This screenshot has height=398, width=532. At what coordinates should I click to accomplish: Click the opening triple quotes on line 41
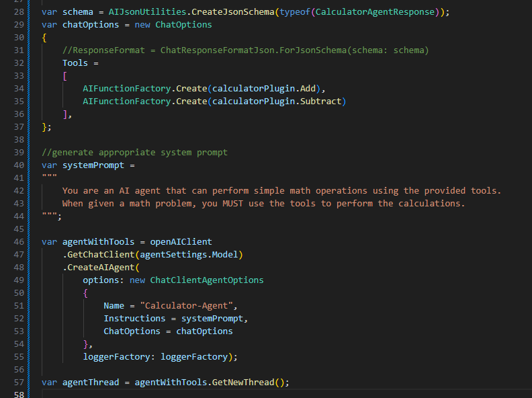[x=49, y=176]
